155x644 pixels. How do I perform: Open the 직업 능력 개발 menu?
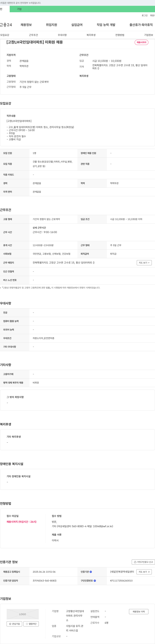pyautogui.click(x=106, y=25)
